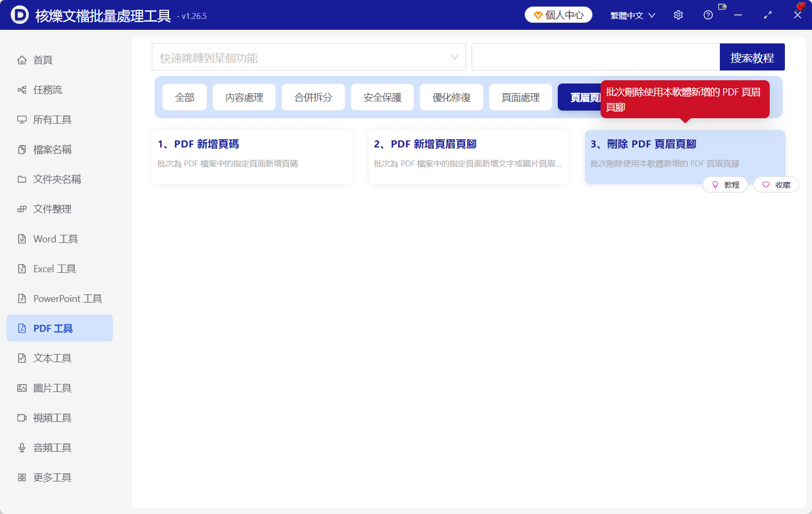Image resolution: width=812 pixels, height=514 pixels.
Task: Open the 刪除 PDF 頁眉頁腳 tool card
Action: coord(685,157)
